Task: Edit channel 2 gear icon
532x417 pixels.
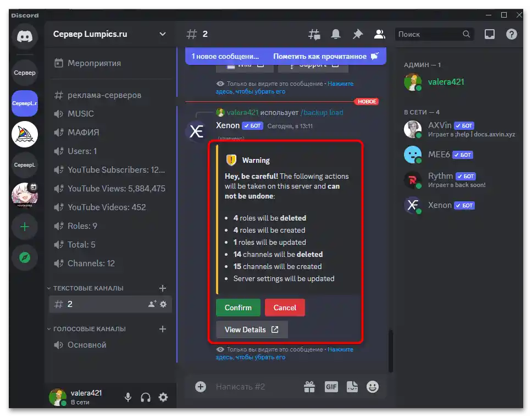Action: point(163,304)
